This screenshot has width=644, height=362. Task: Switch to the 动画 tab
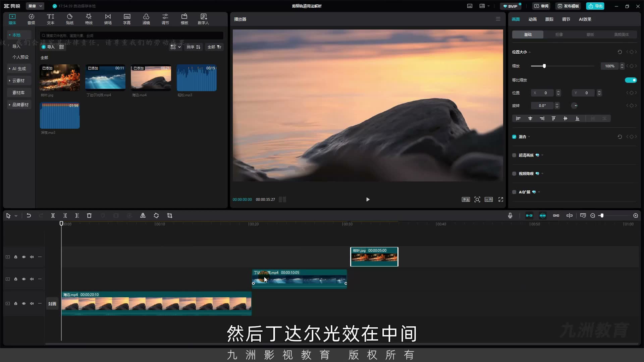(533, 19)
